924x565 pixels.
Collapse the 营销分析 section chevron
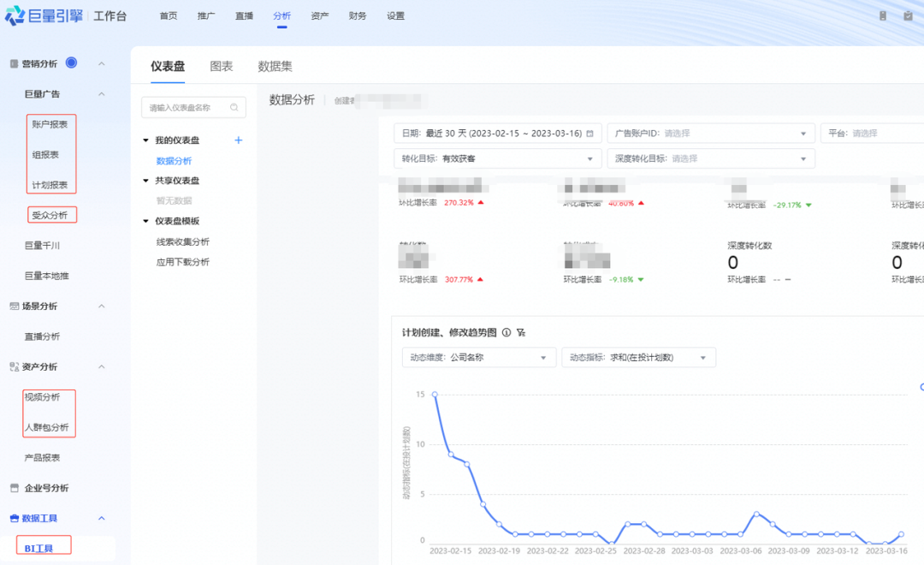point(101,63)
